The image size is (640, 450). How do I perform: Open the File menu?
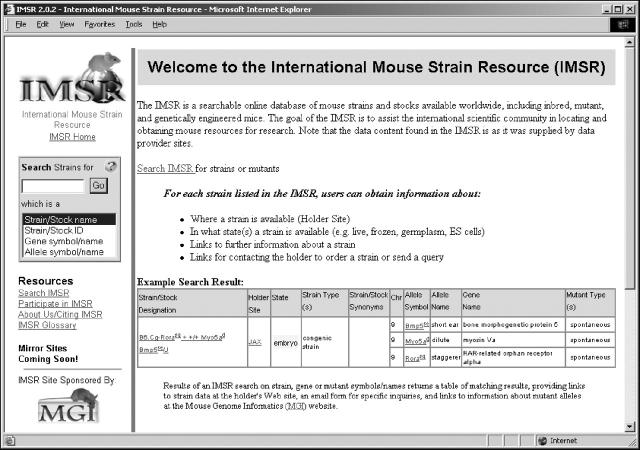pos(21,25)
